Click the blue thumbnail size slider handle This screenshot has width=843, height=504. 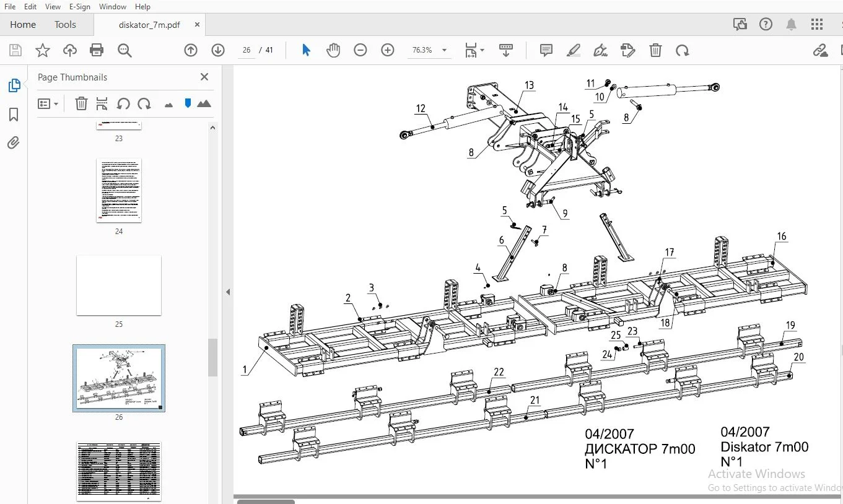pos(188,103)
